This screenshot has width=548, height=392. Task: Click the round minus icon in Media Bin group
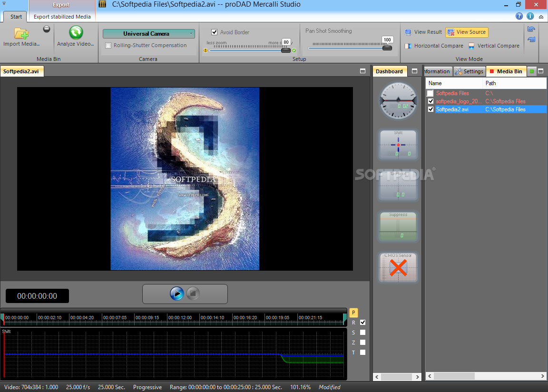pyautogui.click(x=47, y=29)
